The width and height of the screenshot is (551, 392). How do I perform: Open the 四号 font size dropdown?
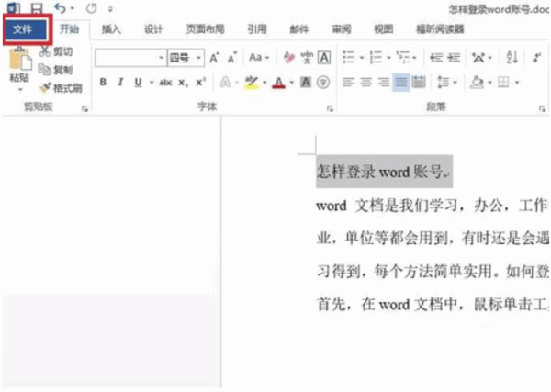[198, 58]
